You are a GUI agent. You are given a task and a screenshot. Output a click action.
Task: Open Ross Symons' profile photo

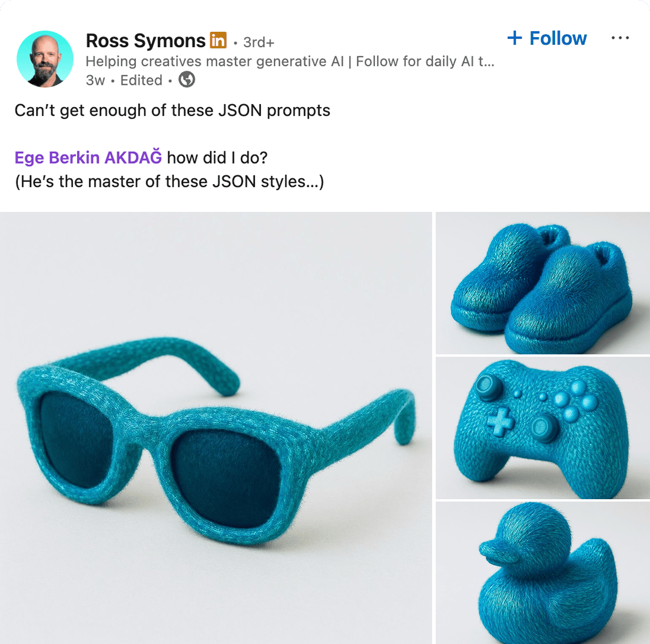(x=45, y=59)
